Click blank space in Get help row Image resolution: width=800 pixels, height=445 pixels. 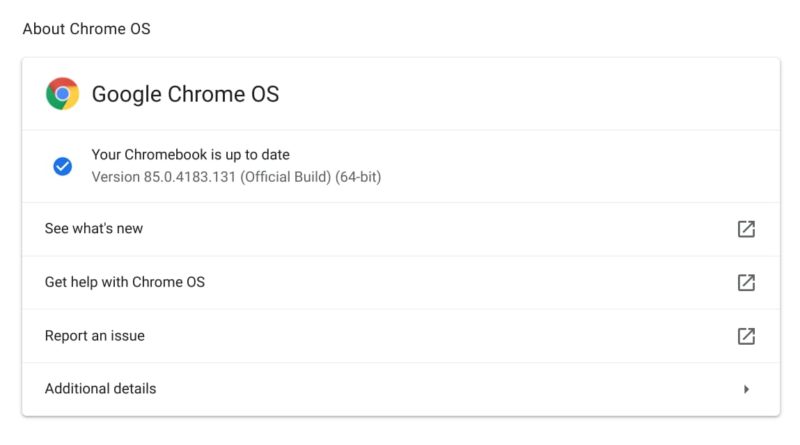tap(459, 283)
